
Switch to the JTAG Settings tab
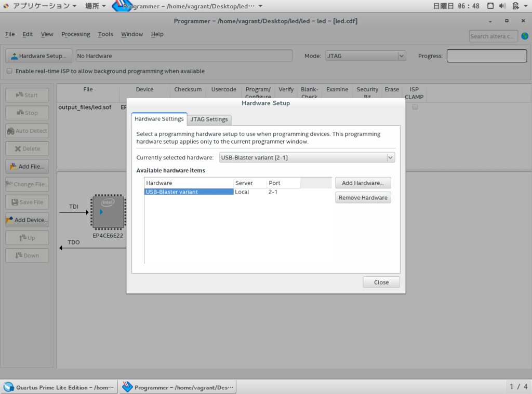click(209, 119)
